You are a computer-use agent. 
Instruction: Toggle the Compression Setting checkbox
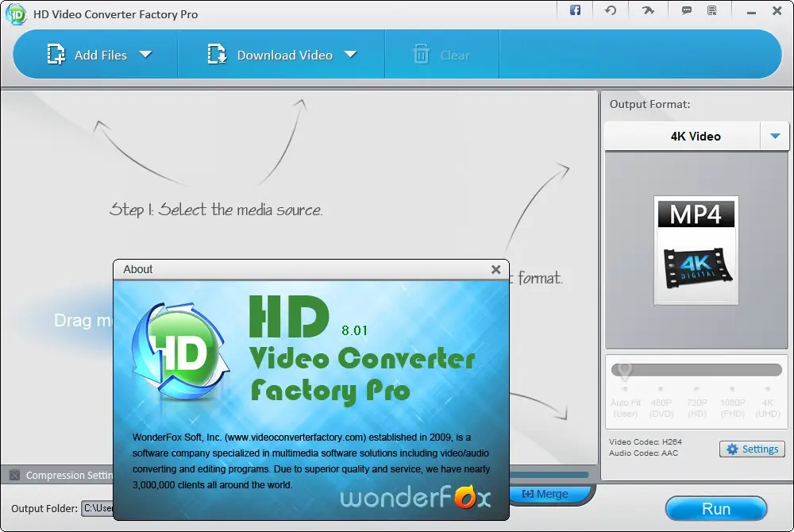[x=14, y=475]
